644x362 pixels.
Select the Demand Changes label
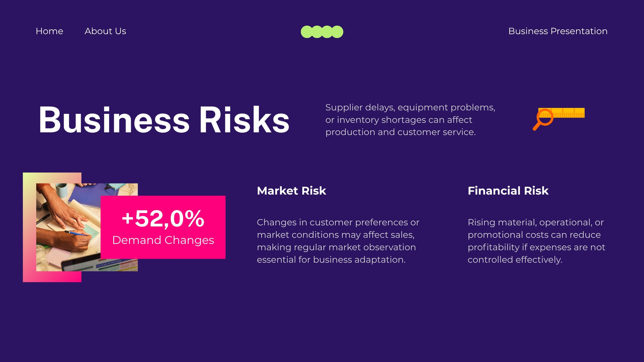(163, 240)
